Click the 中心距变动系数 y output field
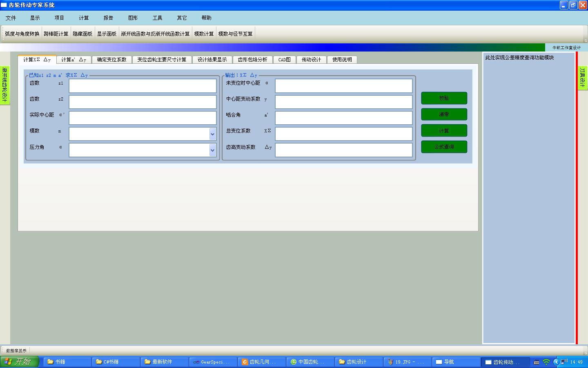This screenshot has width=588, height=368. (344, 102)
